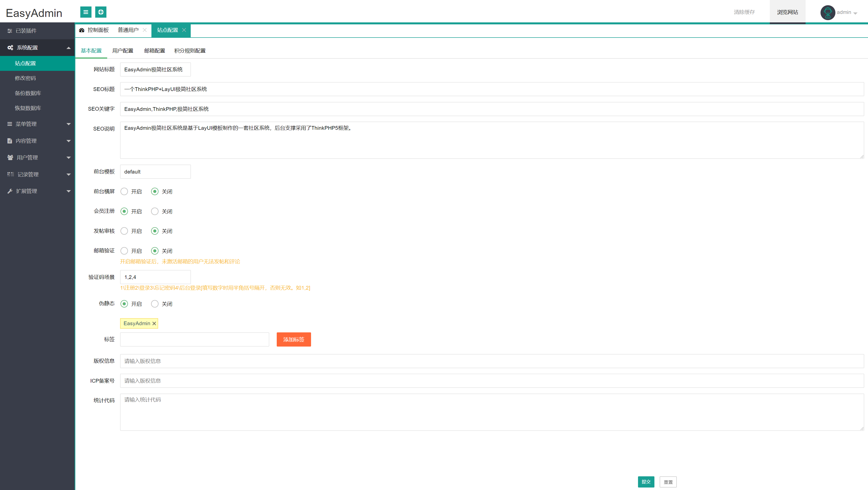The width and height of the screenshot is (868, 490).
Task: Select 关闭 for 会员注册
Action: pyautogui.click(x=155, y=211)
